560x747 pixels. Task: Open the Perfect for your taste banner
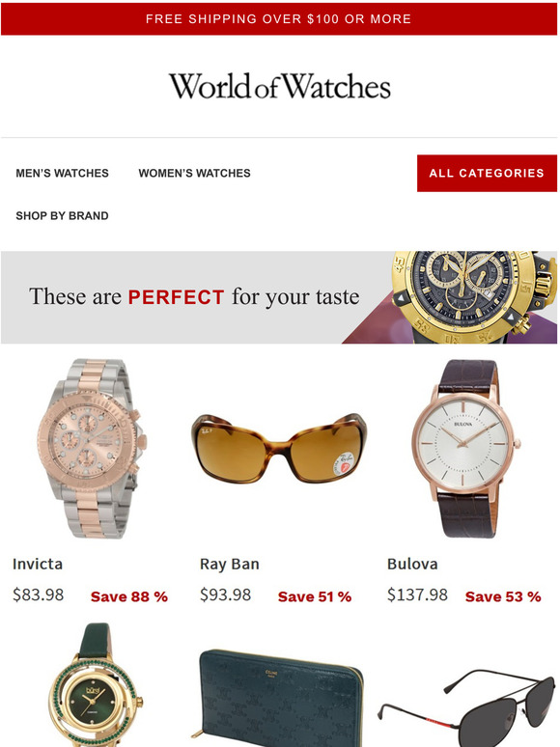click(279, 297)
